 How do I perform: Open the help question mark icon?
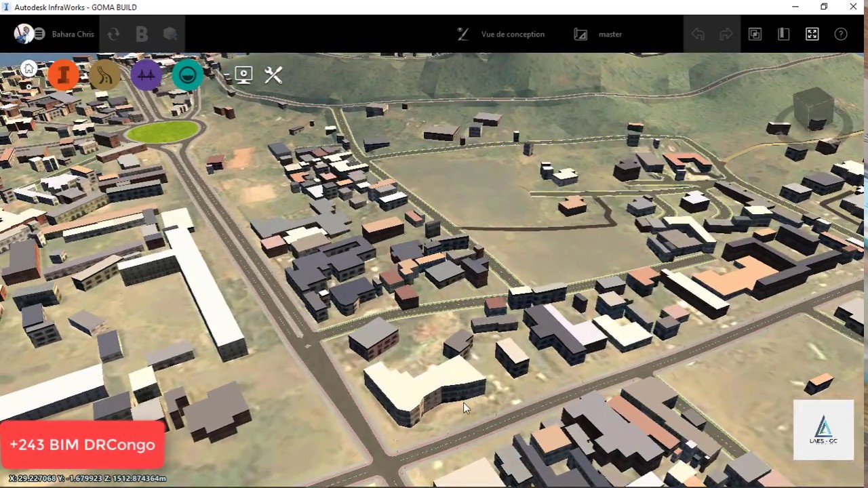coord(841,34)
